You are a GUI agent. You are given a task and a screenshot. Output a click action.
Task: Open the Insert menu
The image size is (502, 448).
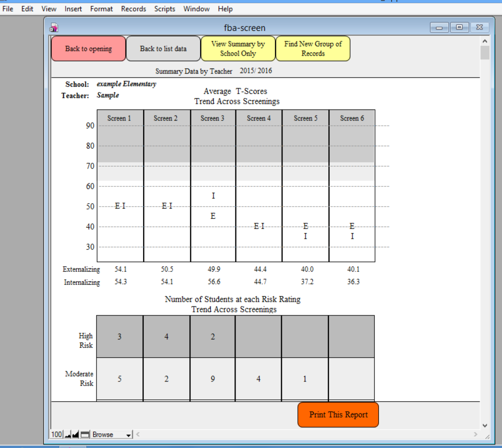tap(73, 9)
